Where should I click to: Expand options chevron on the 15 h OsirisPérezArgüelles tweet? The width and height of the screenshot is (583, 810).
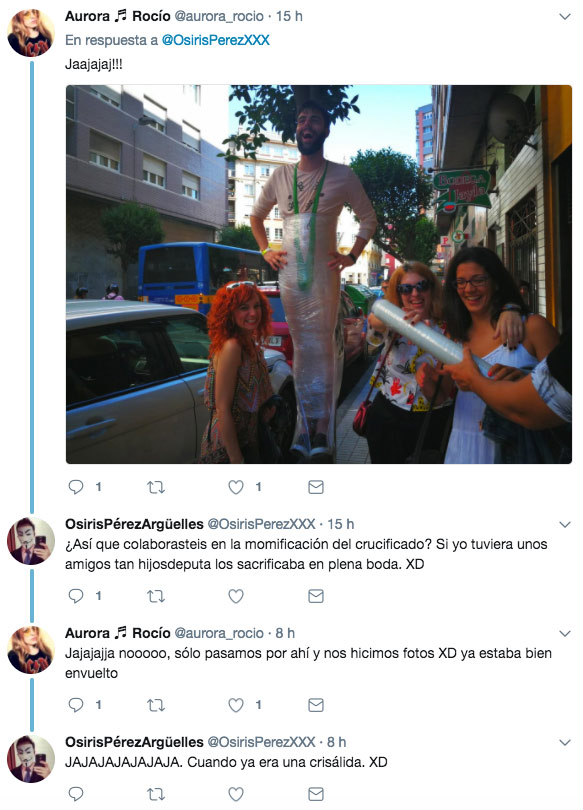(x=565, y=524)
